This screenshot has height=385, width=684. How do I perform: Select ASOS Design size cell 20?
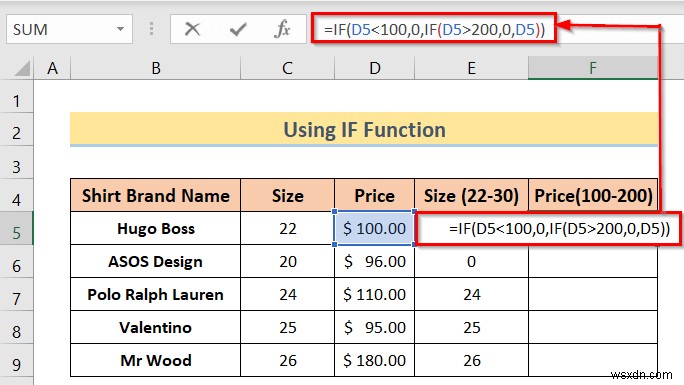[x=287, y=262]
